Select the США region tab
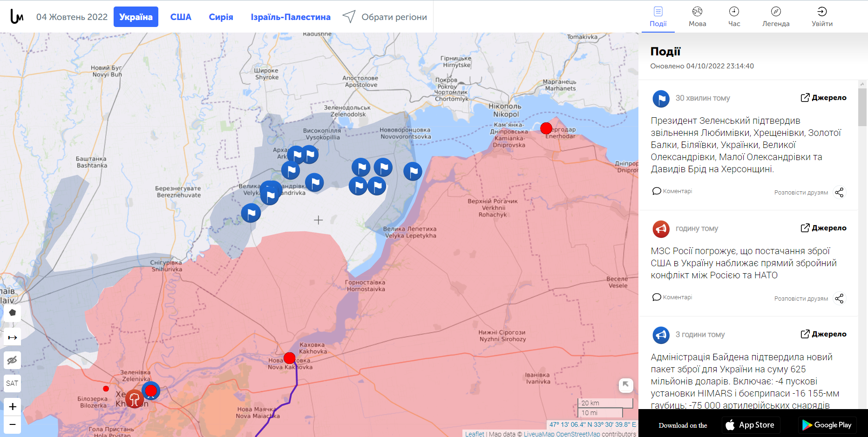 click(x=181, y=17)
